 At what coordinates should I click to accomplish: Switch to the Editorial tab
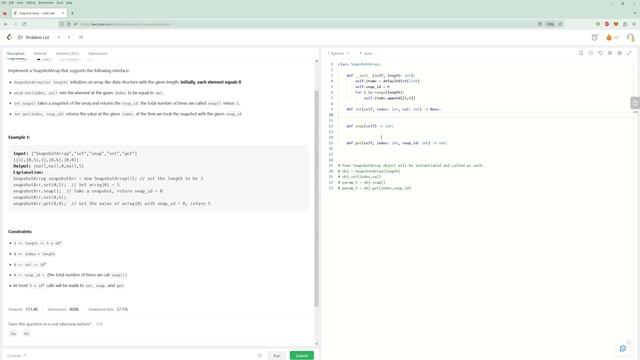coord(40,53)
